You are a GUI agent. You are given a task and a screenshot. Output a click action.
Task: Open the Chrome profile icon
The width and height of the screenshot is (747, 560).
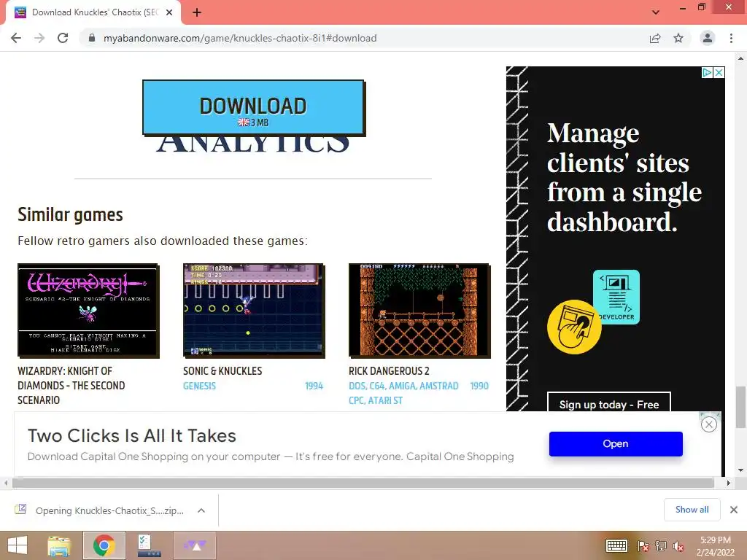click(x=708, y=38)
